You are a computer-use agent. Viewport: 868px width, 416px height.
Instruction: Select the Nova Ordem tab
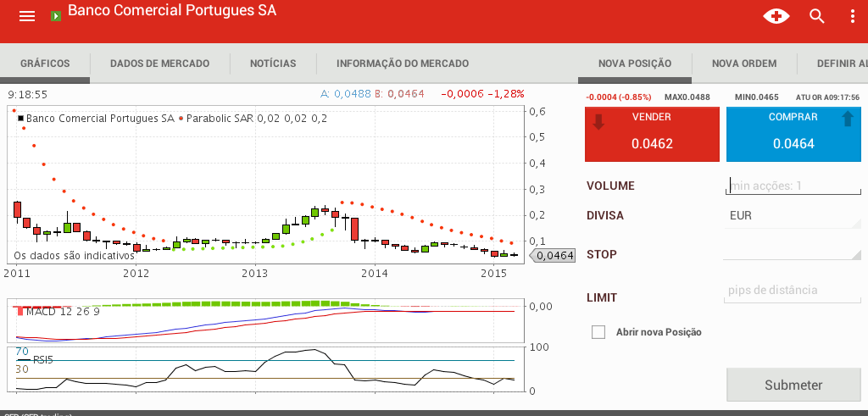pyautogui.click(x=743, y=64)
